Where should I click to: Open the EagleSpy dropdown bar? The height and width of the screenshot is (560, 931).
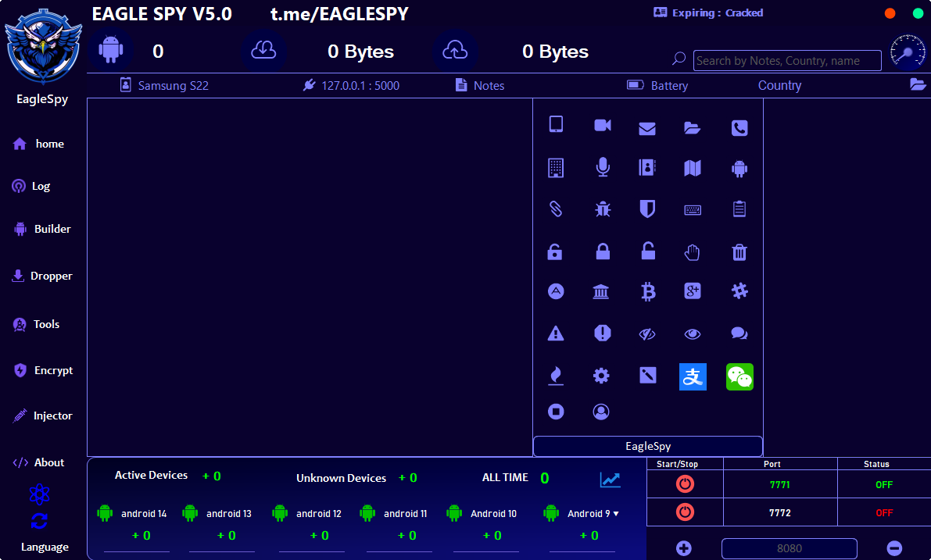coord(647,446)
